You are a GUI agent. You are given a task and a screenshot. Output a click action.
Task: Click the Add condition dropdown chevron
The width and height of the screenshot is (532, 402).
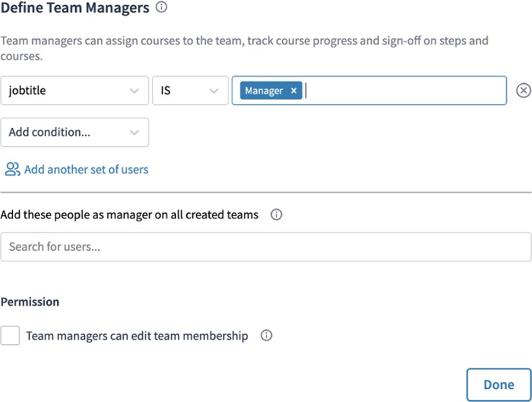[x=134, y=132]
